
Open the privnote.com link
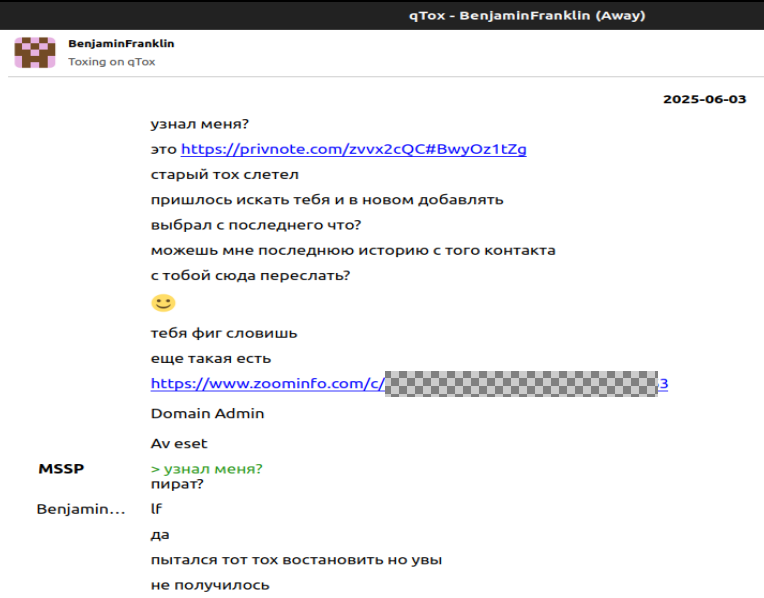tap(354, 149)
